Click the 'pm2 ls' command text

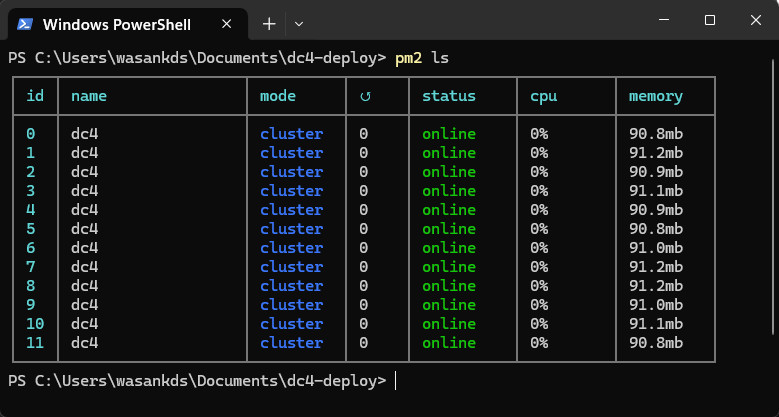pyautogui.click(x=421, y=58)
